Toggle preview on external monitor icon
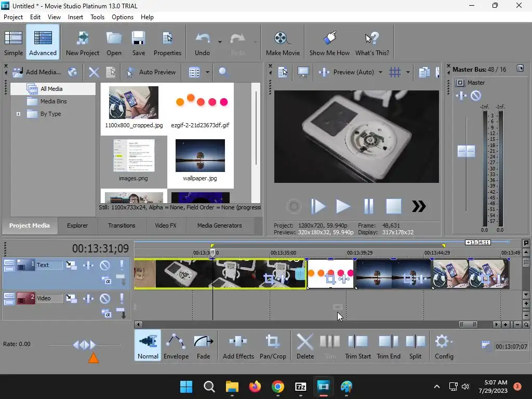The image size is (532, 399). pos(303,72)
